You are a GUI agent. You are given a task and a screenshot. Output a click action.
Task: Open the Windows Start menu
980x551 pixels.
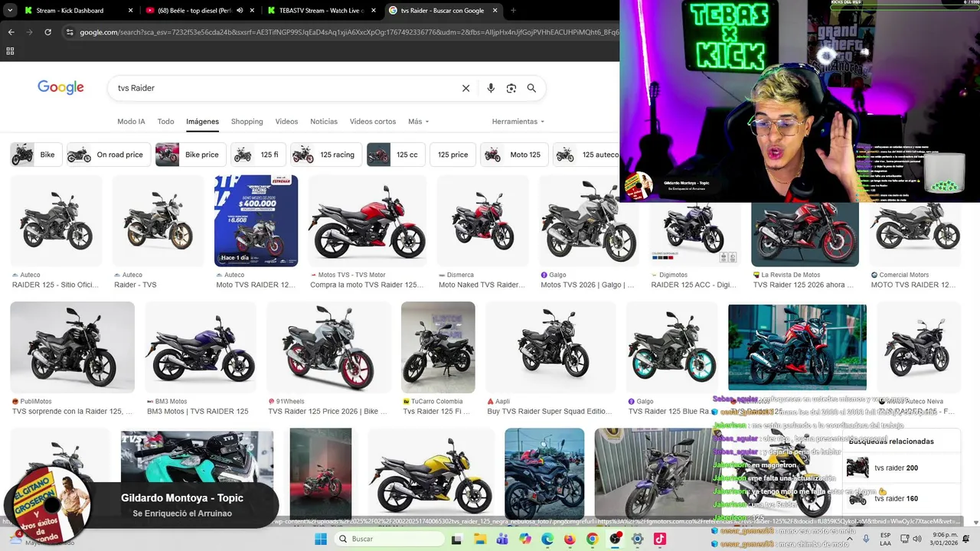(322, 539)
